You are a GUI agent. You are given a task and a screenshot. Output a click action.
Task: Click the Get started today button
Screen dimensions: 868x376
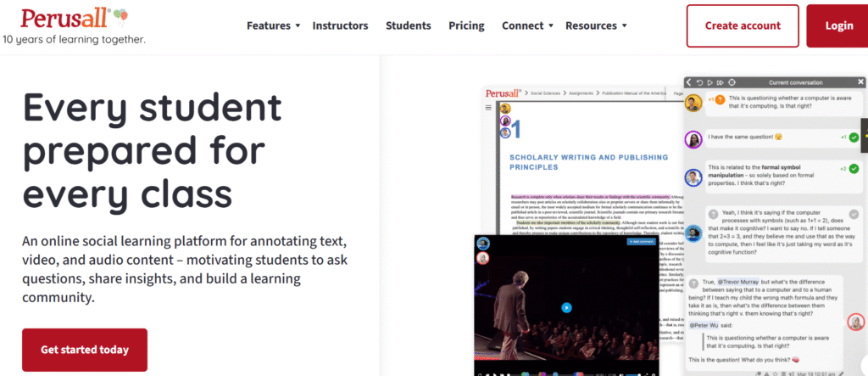pos(85,350)
